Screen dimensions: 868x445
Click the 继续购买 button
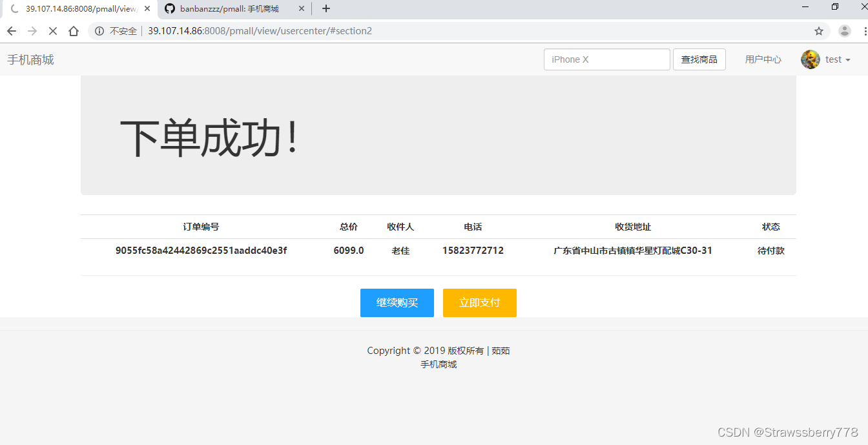click(x=397, y=303)
